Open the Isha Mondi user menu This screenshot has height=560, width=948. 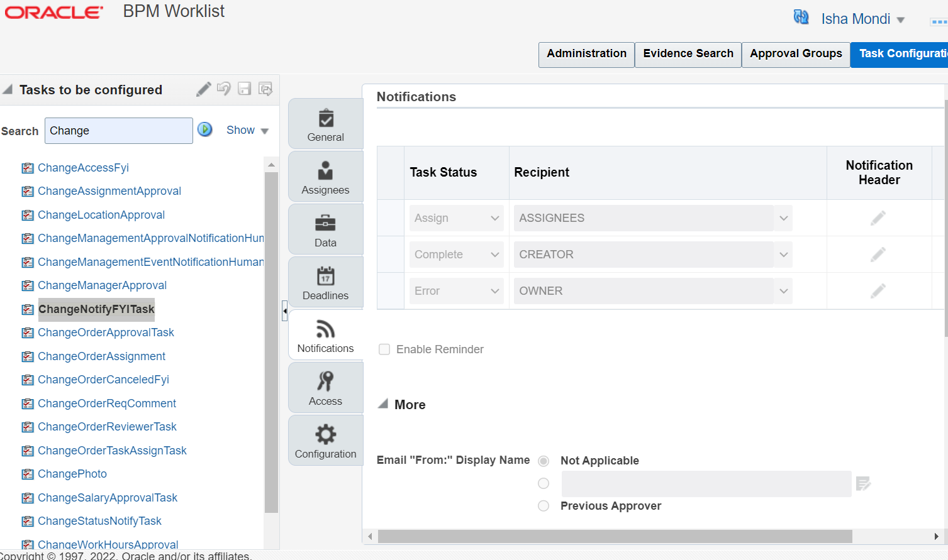click(862, 19)
